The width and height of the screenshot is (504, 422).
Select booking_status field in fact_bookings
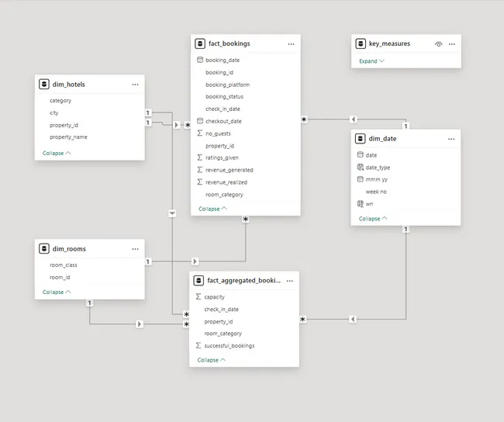[224, 96]
